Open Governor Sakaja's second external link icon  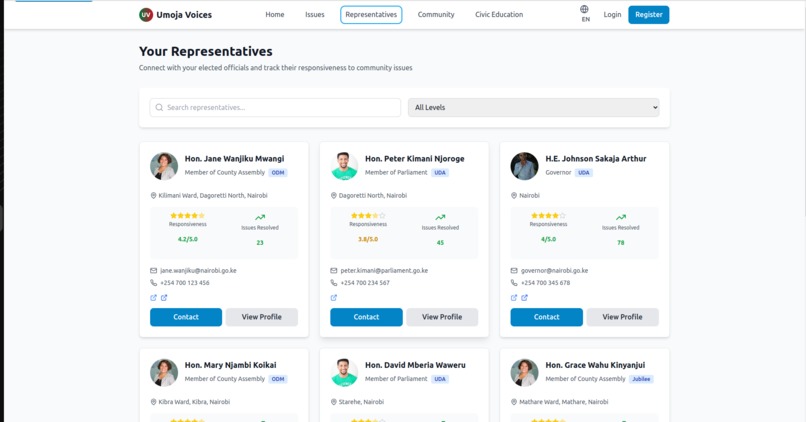click(524, 298)
